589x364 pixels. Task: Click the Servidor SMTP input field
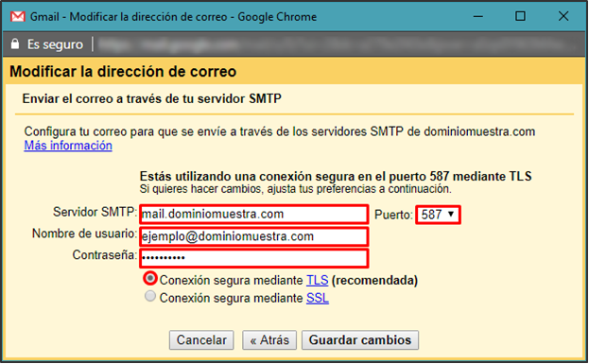tap(254, 214)
